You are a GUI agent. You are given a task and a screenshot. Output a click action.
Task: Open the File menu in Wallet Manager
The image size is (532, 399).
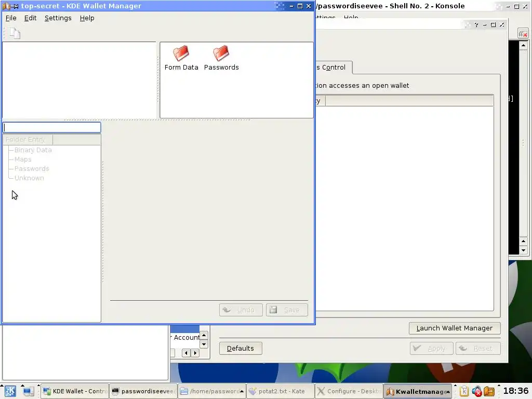click(x=11, y=18)
